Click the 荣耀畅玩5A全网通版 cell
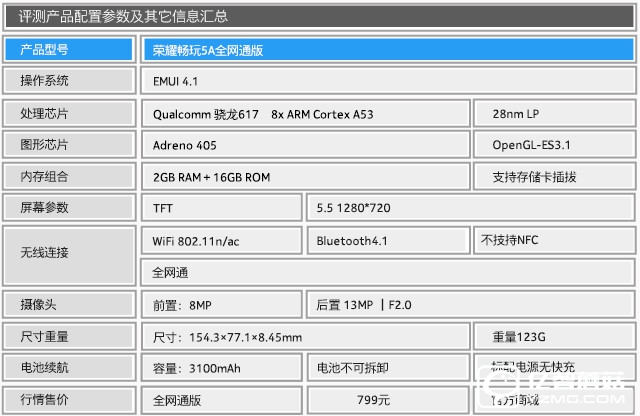Viewport: 640px width, 416px height. (388, 50)
